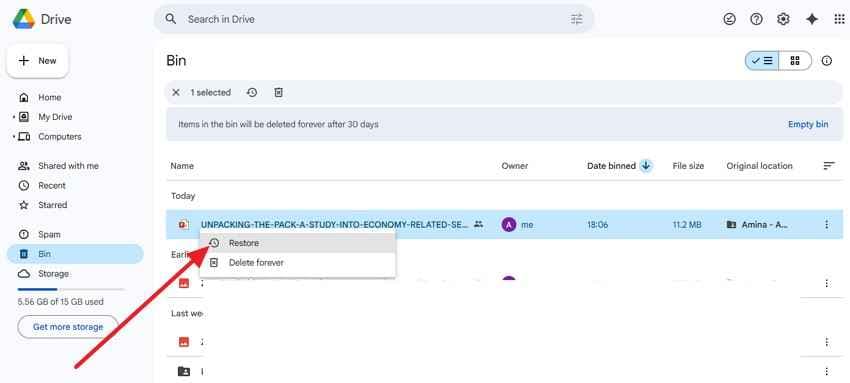Click the Search in Drive field
Viewport: 850px width, 383px height.
pos(374,19)
